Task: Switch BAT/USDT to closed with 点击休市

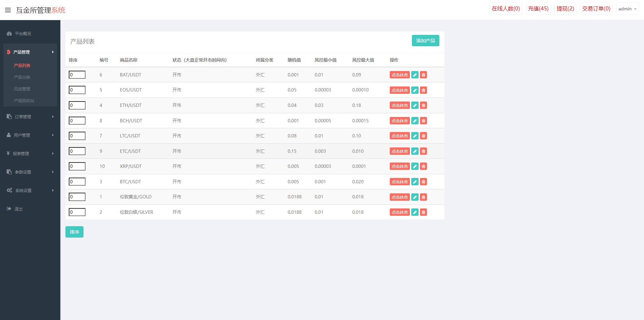Action: 399,75
